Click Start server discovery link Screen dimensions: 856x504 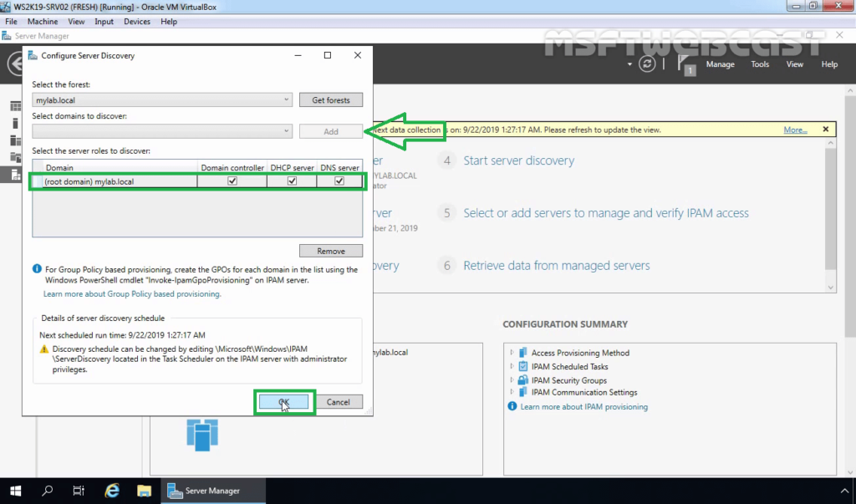(x=518, y=160)
